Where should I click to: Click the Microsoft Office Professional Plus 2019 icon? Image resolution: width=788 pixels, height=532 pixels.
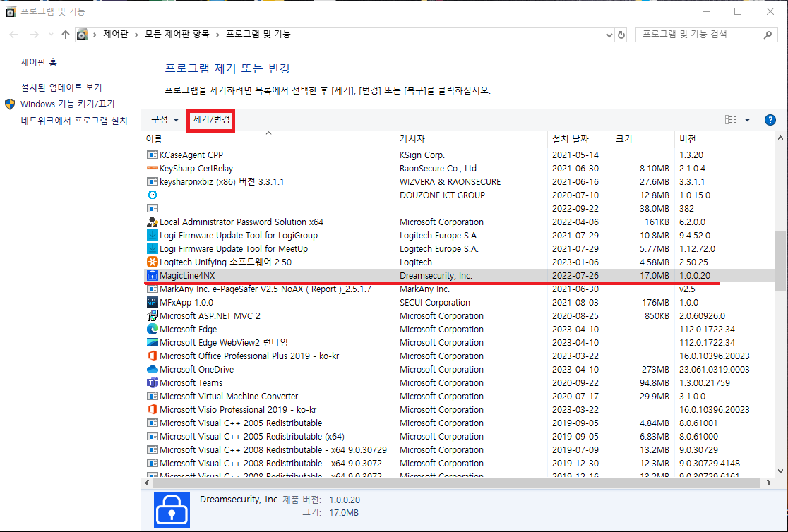coord(153,356)
